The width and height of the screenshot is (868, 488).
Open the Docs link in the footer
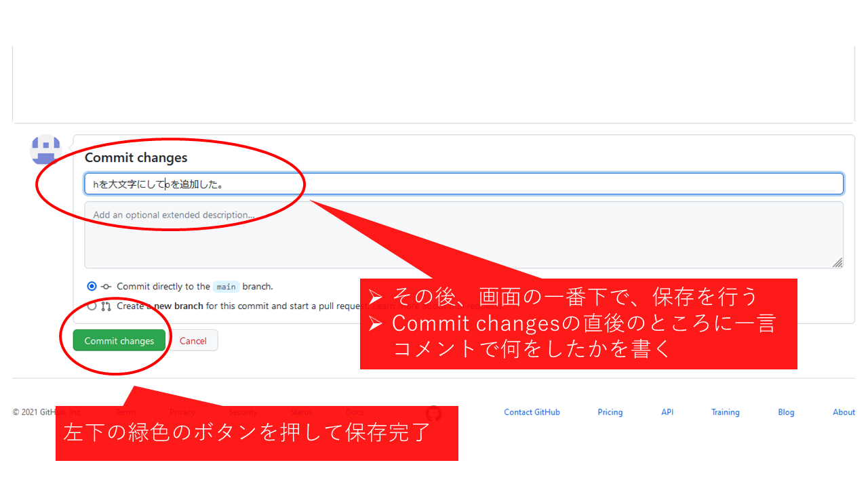point(355,412)
